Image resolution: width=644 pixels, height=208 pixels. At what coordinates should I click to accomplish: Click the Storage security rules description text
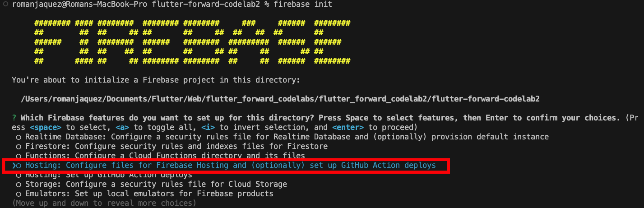(x=176, y=185)
